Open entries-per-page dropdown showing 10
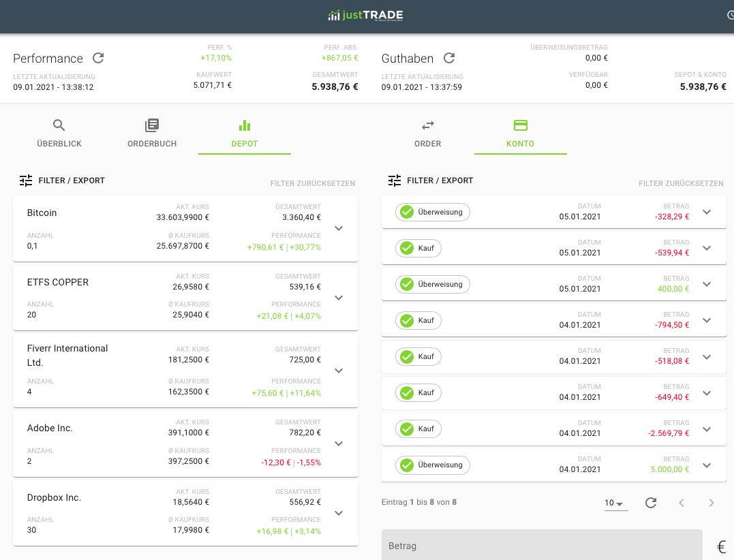The image size is (734, 560). 615,503
